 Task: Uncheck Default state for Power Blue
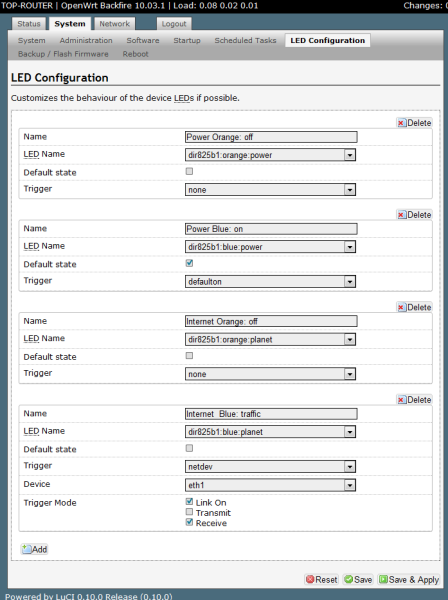click(189, 263)
